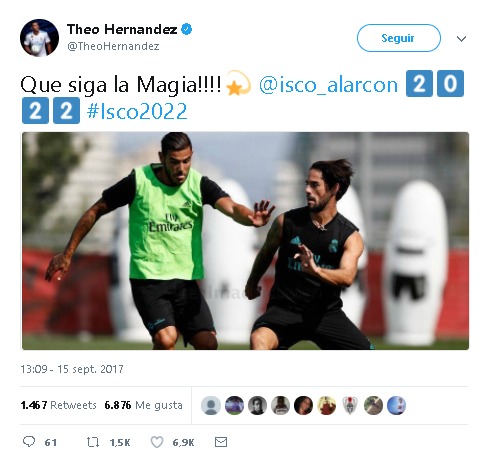Click the first gray default liker avatar
The height and width of the screenshot is (463, 493).
[x=211, y=405]
